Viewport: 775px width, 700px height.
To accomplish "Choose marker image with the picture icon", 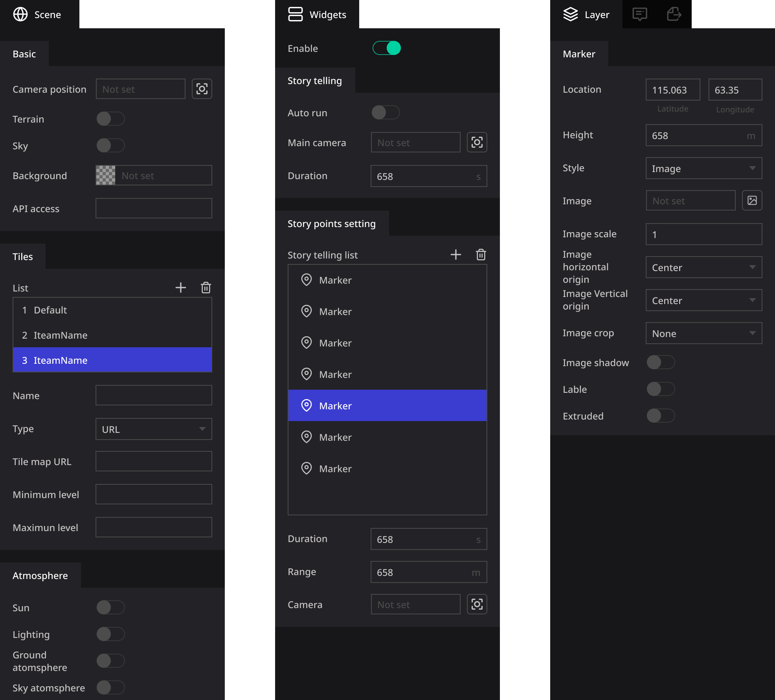I will coord(752,200).
